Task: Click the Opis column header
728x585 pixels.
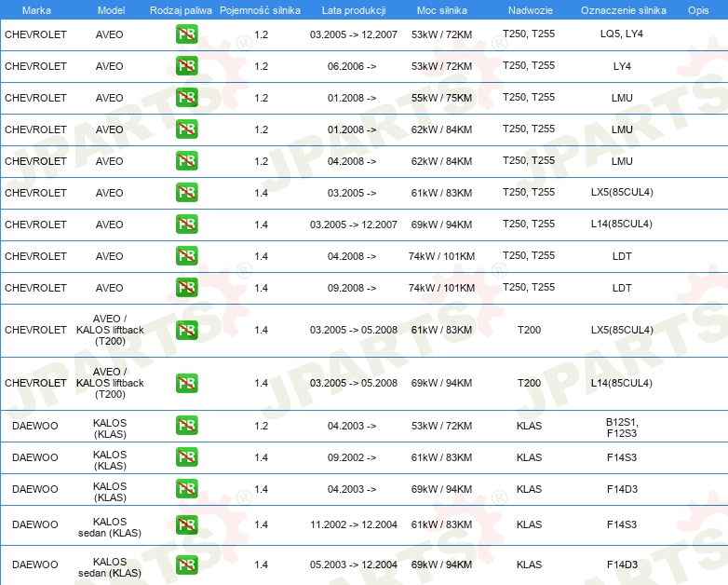Action: coord(698,10)
